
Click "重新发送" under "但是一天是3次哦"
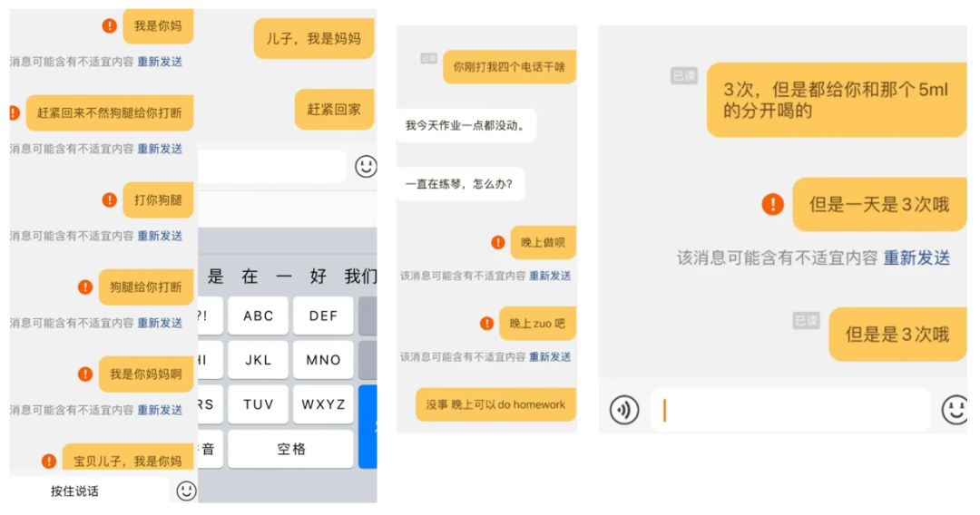[916, 258]
